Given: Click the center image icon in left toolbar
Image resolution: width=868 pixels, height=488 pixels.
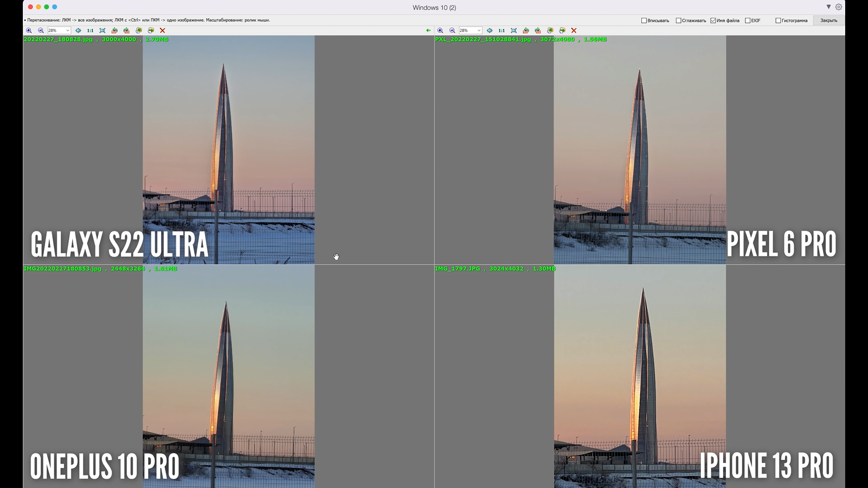Looking at the screenshot, I should click(78, 31).
